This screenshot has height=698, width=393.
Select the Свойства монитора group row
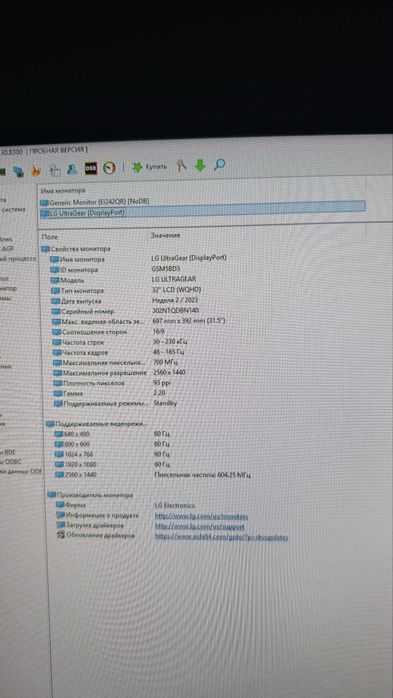point(76,249)
